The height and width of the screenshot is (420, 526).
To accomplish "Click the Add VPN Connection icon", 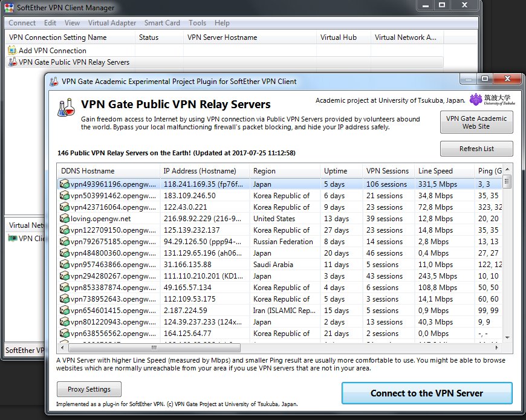I will point(13,51).
